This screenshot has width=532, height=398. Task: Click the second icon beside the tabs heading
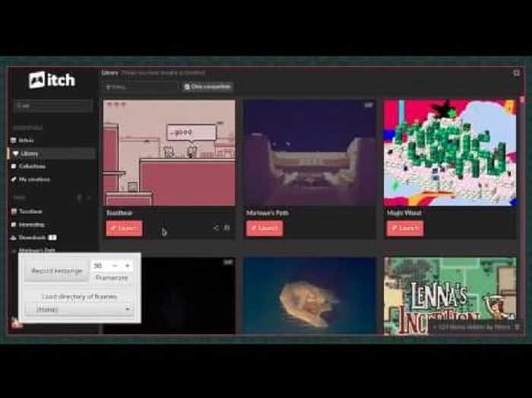click(x=89, y=198)
